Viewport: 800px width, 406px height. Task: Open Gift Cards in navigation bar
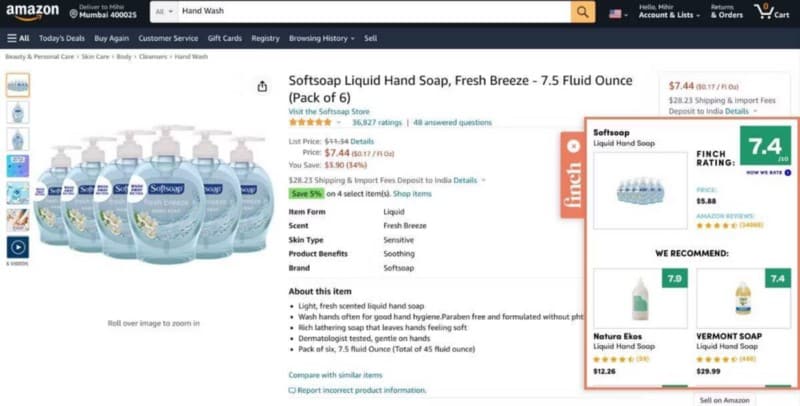pos(224,38)
